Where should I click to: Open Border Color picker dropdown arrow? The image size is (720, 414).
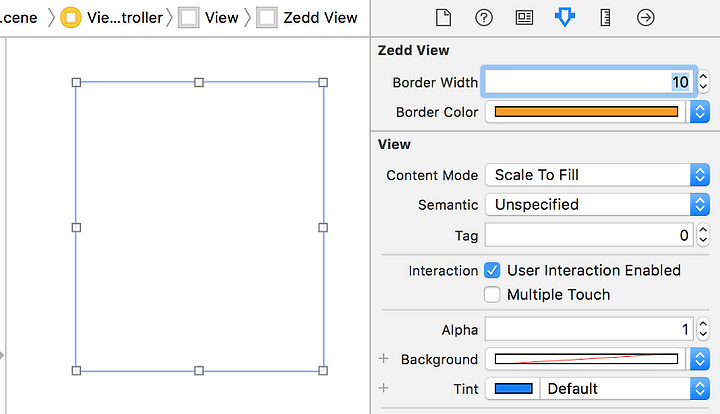pos(699,112)
